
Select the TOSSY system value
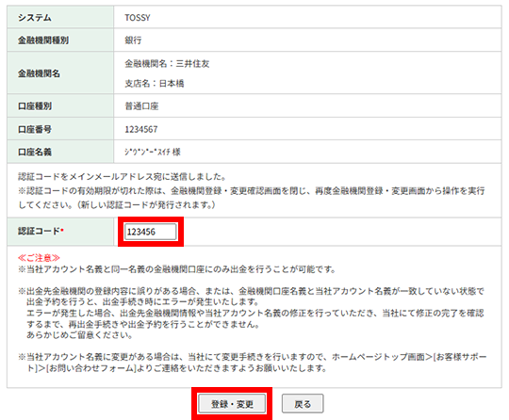click(138, 18)
